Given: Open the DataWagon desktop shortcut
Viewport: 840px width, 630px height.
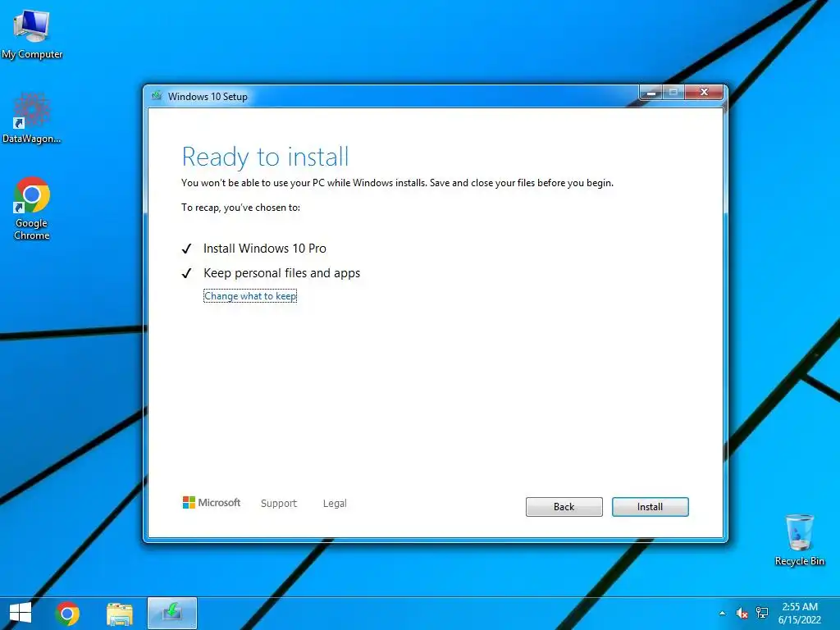Looking at the screenshot, I should (x=32, y=118).
